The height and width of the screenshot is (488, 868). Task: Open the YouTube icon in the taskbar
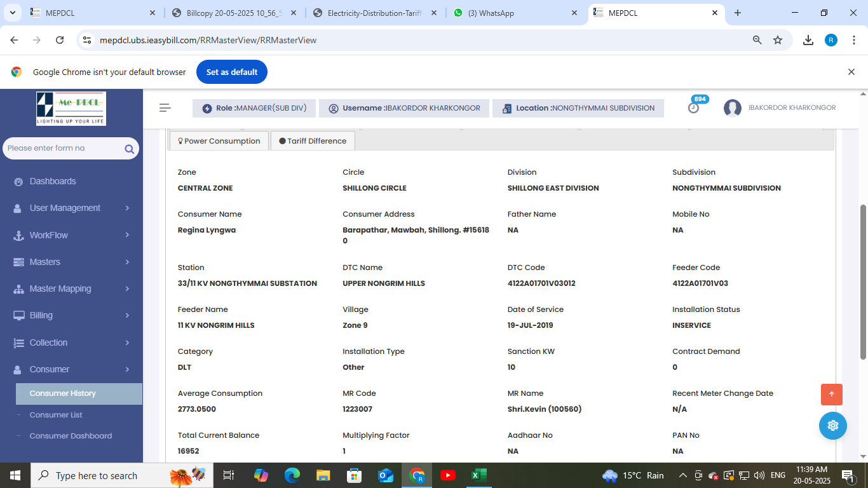(448, 475)
